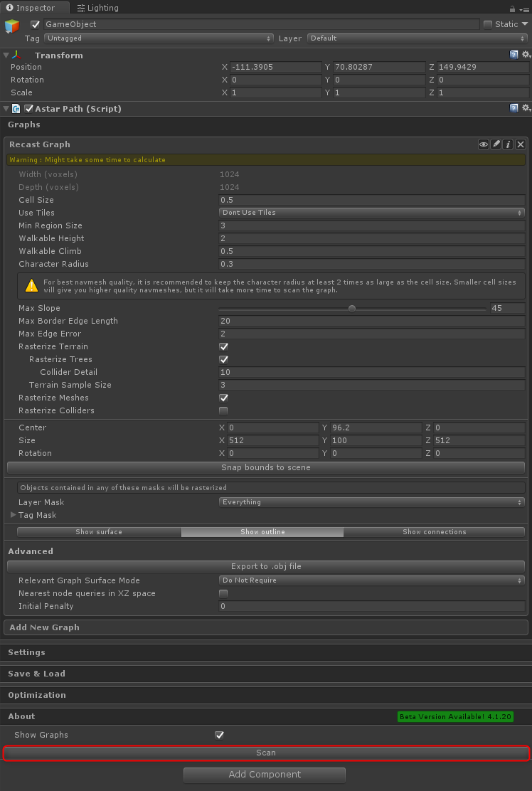Expand the Tag Mask foldout
The width and height of the screenshot is (532, 791).
13,515
